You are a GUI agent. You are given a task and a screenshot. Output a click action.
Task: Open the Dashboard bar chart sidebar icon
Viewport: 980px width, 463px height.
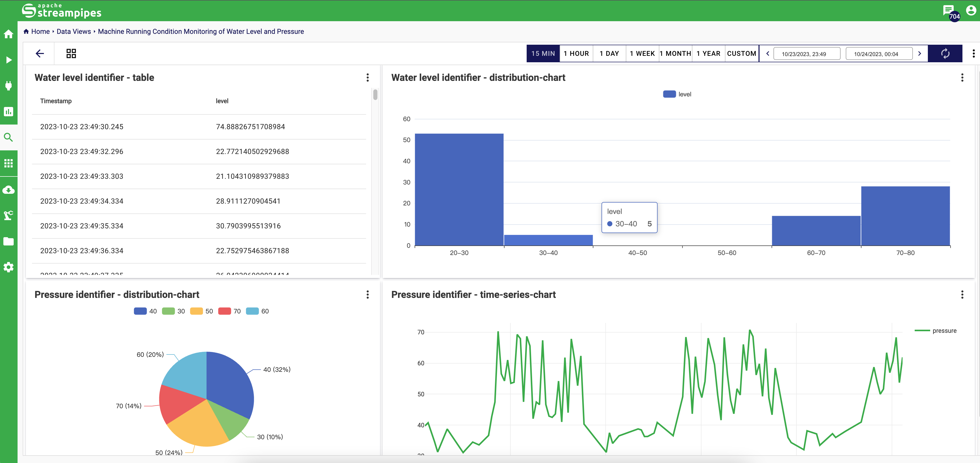(9, 112)
